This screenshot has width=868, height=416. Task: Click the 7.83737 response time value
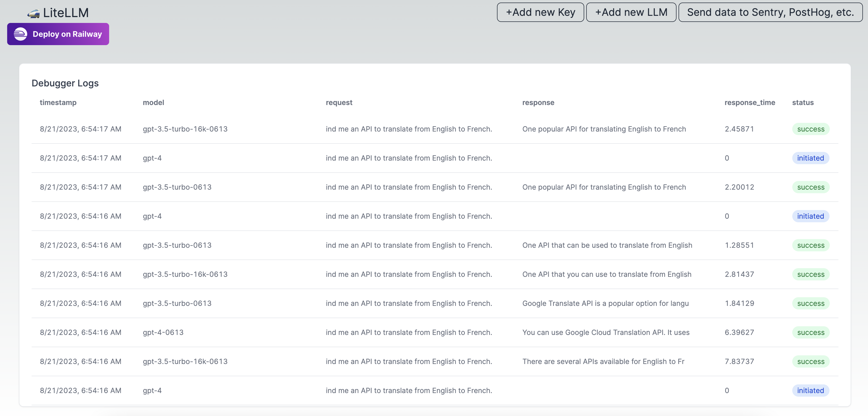739,361
